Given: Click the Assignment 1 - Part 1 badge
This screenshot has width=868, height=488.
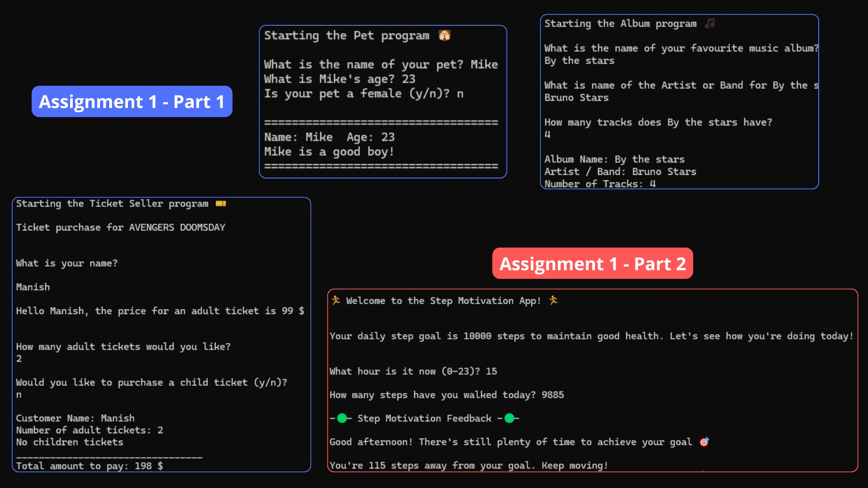Looking at the screenshot, I should click(132, 102).
